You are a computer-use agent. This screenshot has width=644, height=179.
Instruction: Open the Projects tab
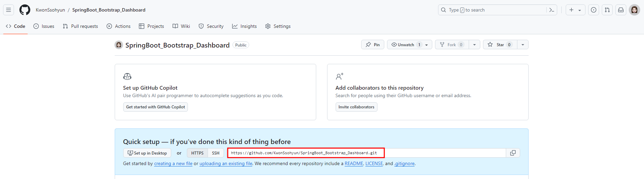(x=151, y=26)
